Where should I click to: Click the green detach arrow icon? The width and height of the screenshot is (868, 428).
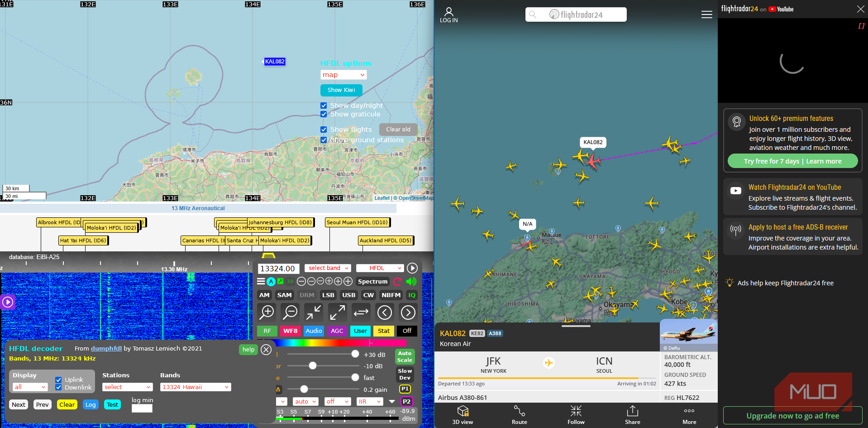281,281
